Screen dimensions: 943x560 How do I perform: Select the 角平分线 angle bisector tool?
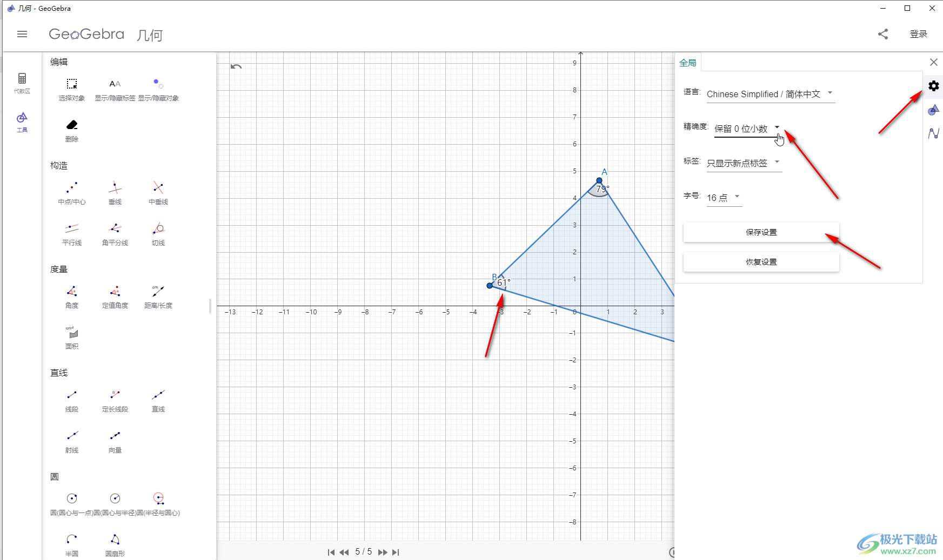click(x=115, y=234)
